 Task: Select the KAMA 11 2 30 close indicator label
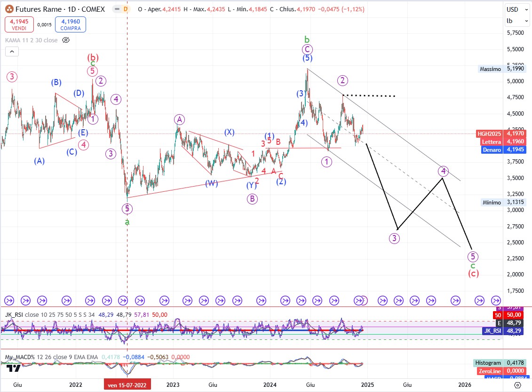[x=31, y=40]
